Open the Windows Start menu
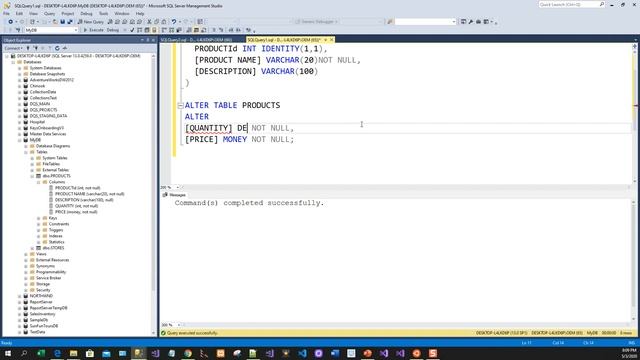 click(8, 353)
